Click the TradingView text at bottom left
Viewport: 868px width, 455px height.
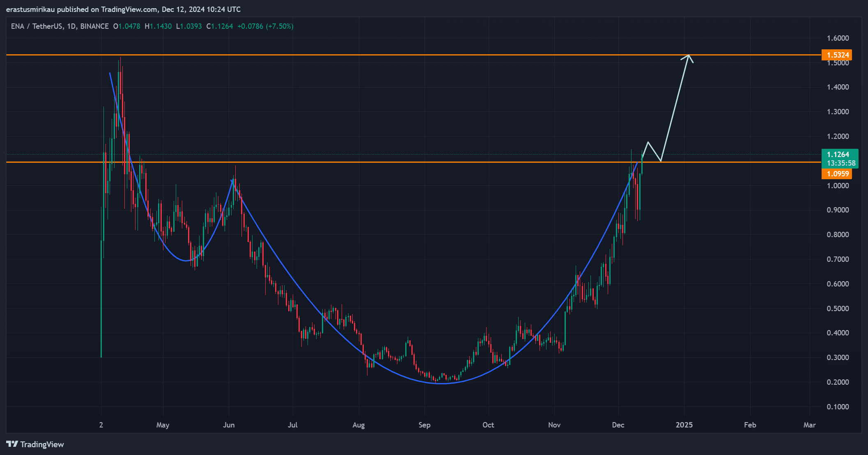[42, 444]
